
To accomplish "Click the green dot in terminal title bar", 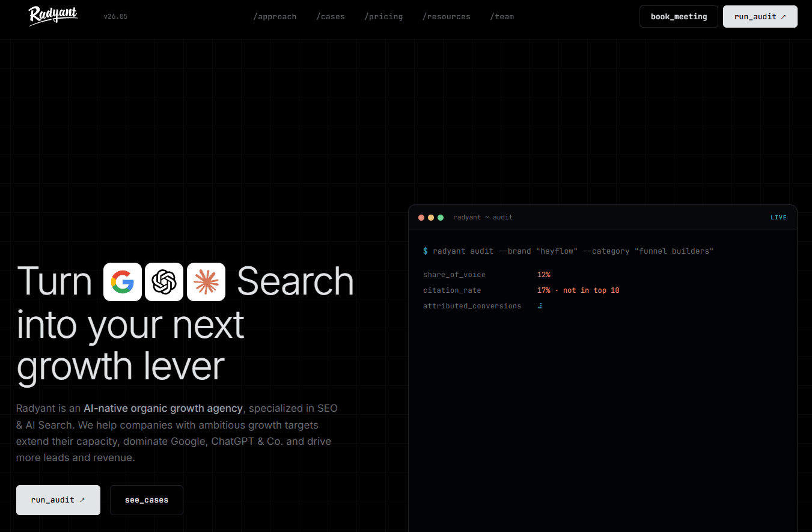I will tap(441, 218).
